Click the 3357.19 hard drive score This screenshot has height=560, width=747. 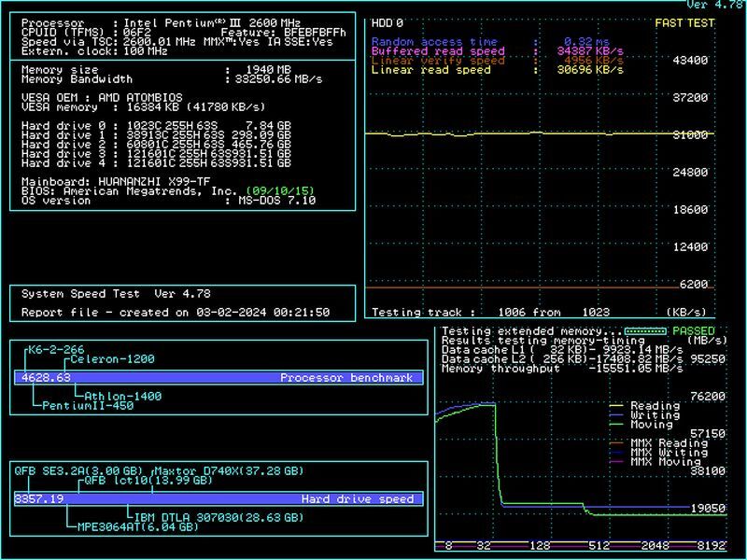(39, 499)
